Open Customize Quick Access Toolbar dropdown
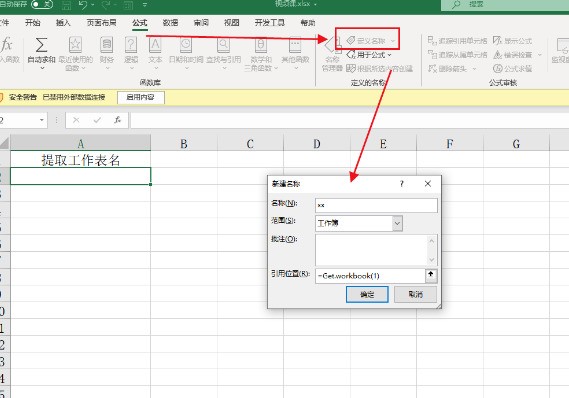The height and width of the screenshot is (398, 569). click(x=145, y=5)
